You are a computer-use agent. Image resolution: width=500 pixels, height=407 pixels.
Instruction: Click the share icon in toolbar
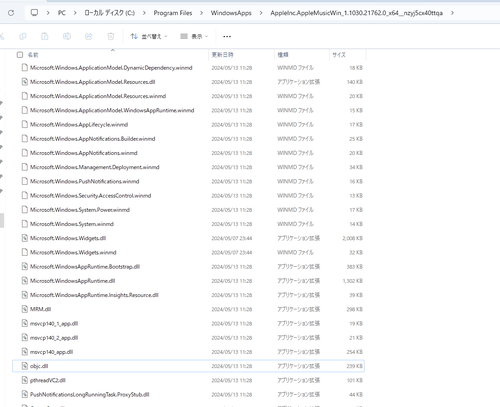(89, 36)
